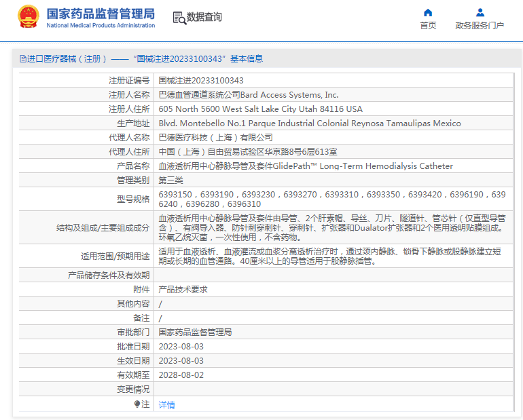
Task: Click the 代理人名称 row label
Action: pos(129,138)
